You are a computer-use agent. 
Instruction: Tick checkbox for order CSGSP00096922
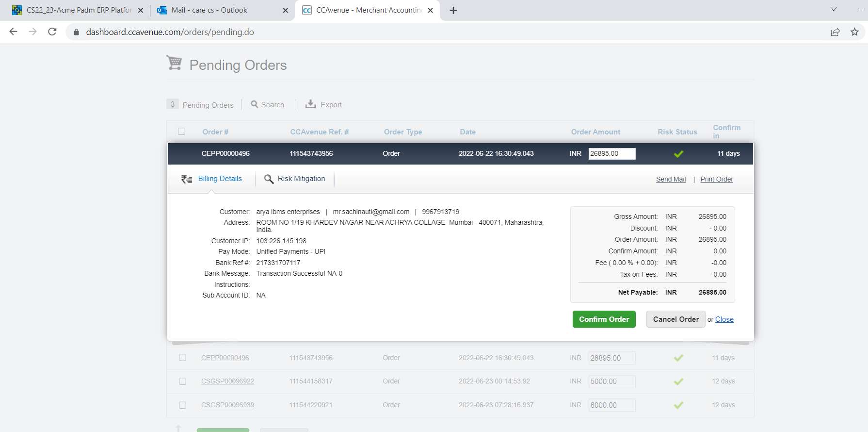click(x=182, y=382)
